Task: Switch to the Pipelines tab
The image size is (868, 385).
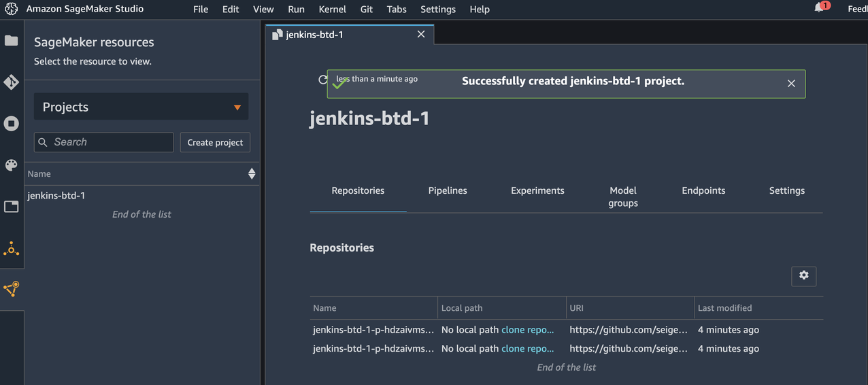Action: (x=448, y=190)
